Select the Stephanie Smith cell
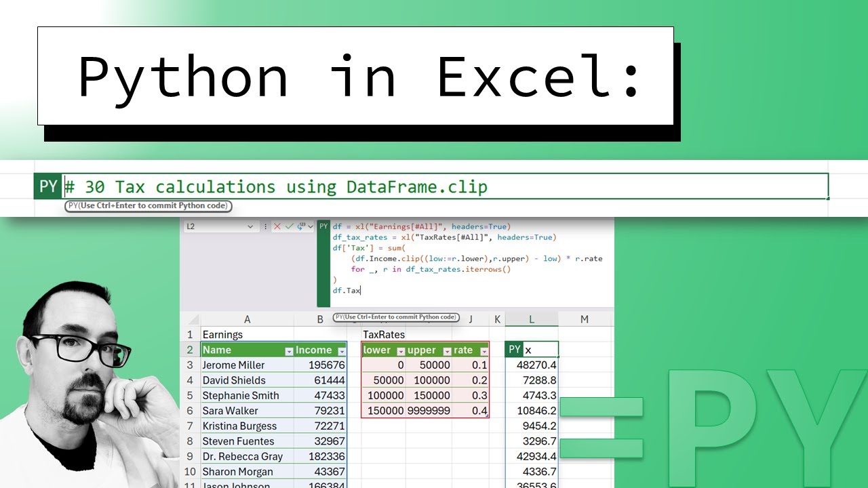Image resolution: width=868 pixels, height=488 pixels. click(247, 396)
